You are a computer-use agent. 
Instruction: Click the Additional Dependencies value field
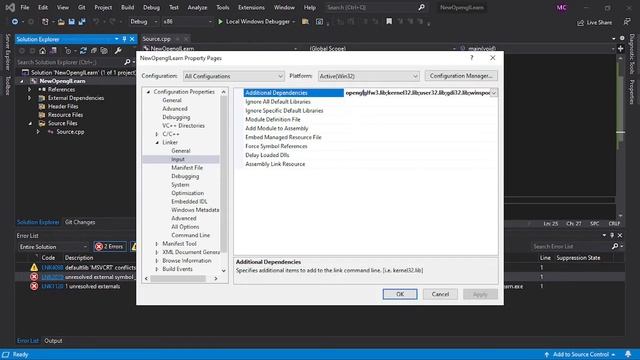point(417,93)
